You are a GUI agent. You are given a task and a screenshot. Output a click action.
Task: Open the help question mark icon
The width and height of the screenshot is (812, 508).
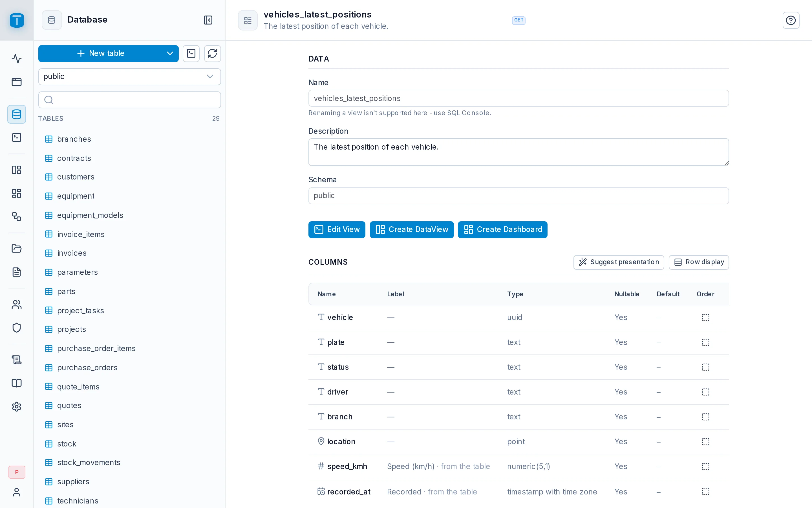791,21
